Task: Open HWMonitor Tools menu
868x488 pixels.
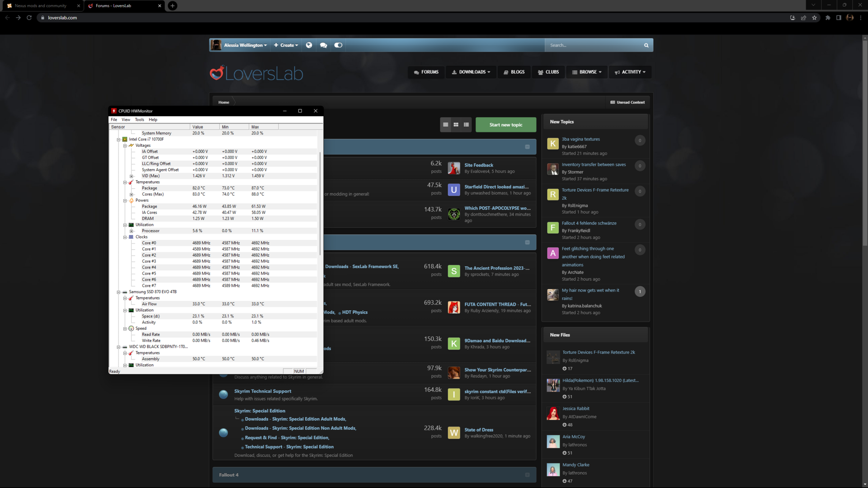Action: tap(140, 120)
